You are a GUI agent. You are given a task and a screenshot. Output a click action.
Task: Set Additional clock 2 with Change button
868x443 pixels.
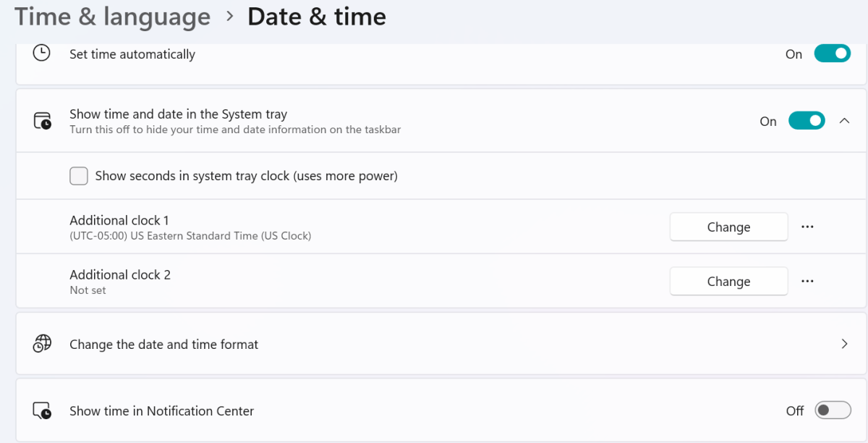coord(728,281)
